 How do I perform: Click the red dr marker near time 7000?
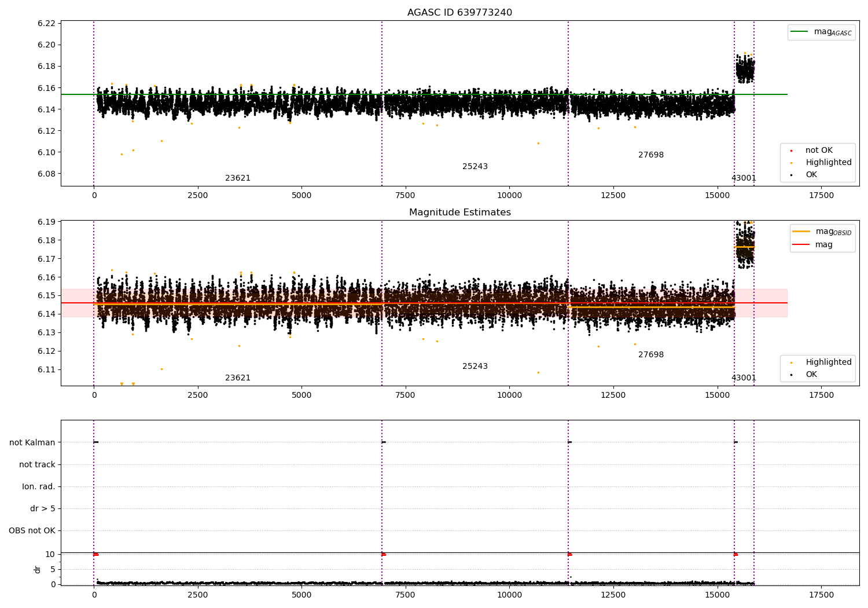coord(383,554)
